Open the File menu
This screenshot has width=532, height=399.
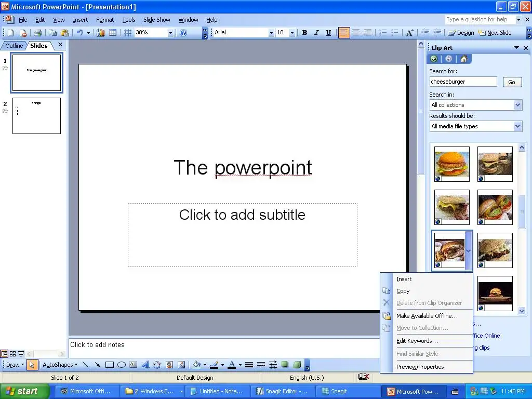[23, 20]
